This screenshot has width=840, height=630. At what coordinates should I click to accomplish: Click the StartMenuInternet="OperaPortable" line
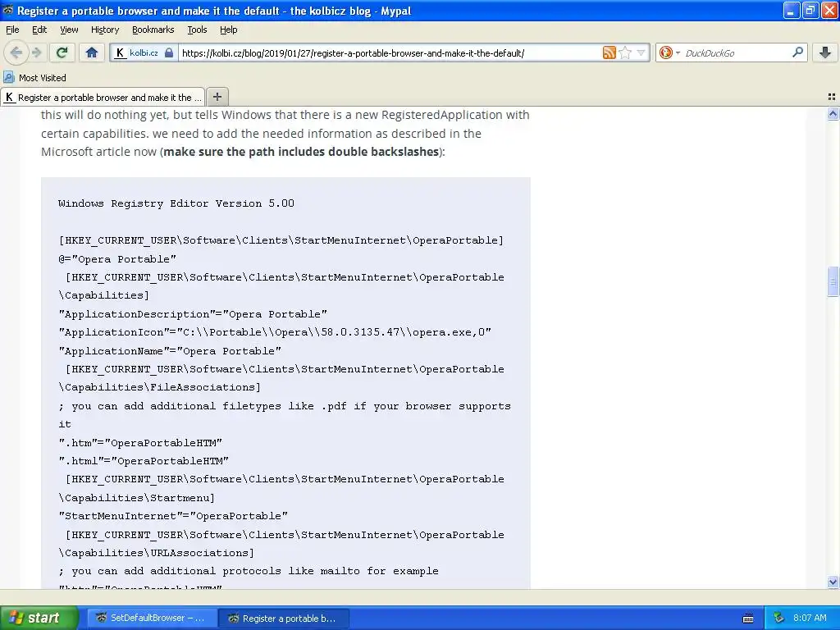pyautogui.click(x=173, y=516)
